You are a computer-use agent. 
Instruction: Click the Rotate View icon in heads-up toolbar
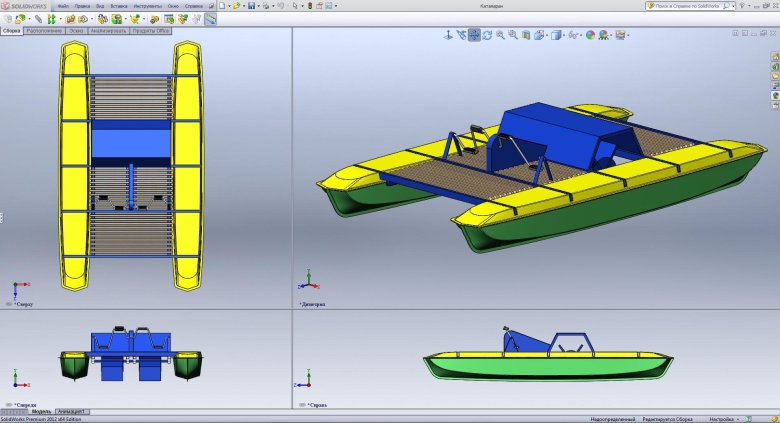[x=487, y=35]
